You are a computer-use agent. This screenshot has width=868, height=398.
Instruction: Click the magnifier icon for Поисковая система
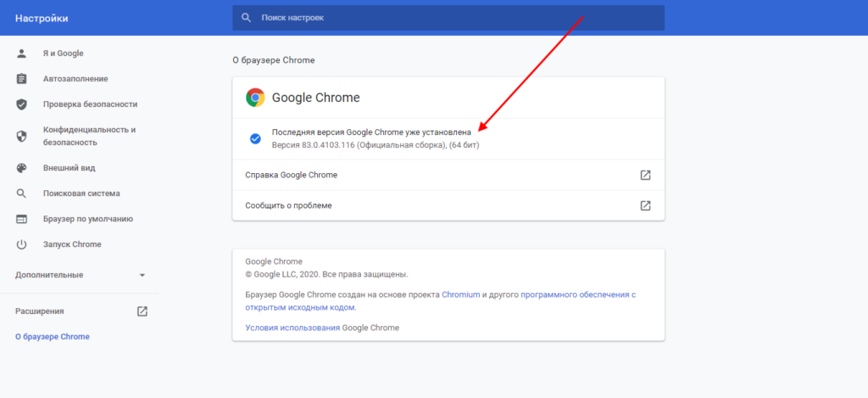tap(22, 193)
